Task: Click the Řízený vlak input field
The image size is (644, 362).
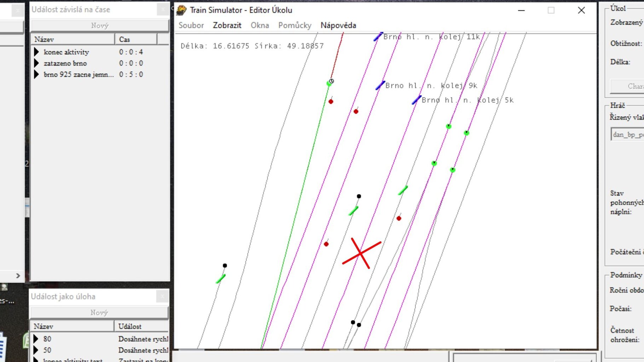Action: tap(628, 134)
